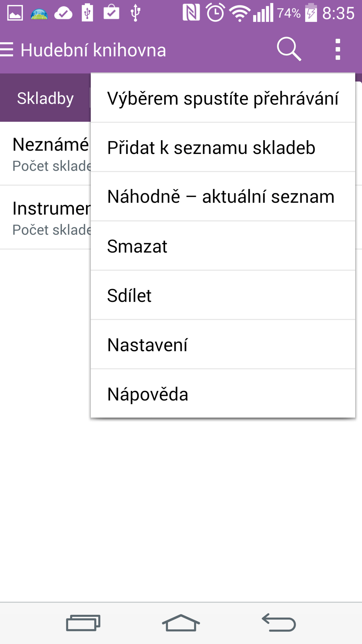Tap the alarm clock status icon
Screen dimensions: 362x644
point(216,13)
